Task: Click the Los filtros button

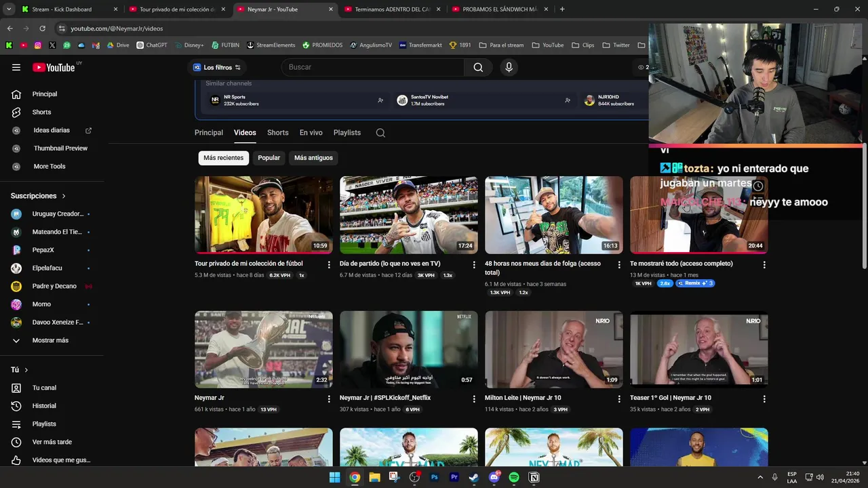Action: 217,67
